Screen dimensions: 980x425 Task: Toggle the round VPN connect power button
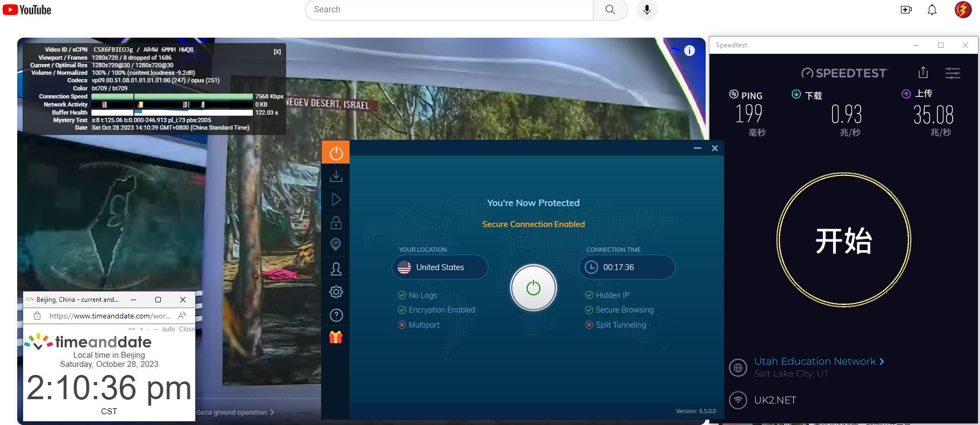tap(533, 288)
